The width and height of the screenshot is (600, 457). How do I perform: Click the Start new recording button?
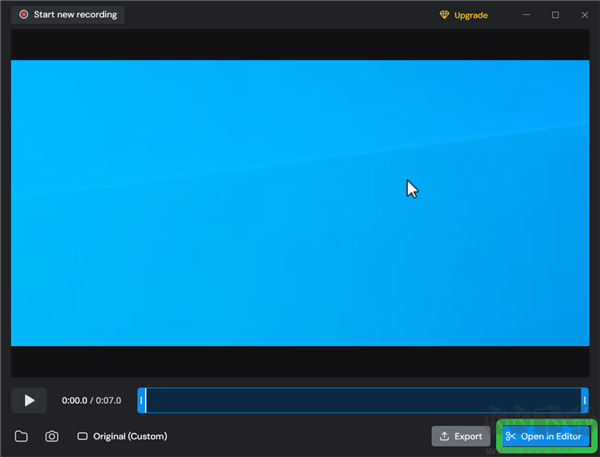67,15
